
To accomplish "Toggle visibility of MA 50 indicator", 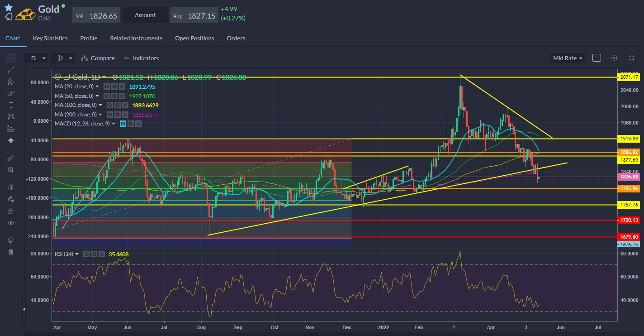I will click(x=106, y=96).
